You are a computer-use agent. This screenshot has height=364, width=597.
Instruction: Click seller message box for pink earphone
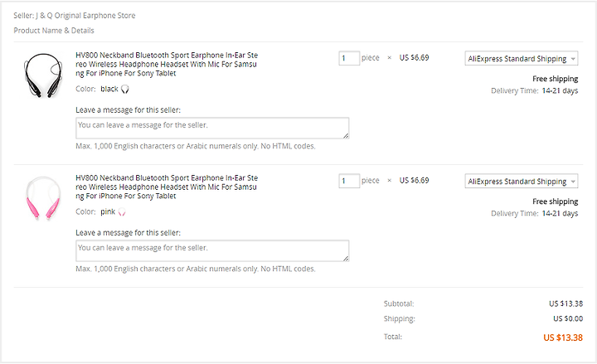click(212, 250)
